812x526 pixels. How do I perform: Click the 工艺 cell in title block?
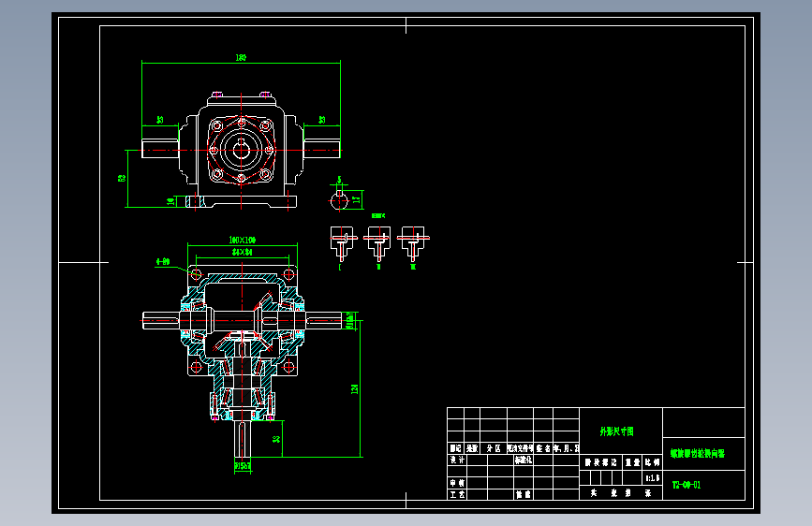(457, 495)
